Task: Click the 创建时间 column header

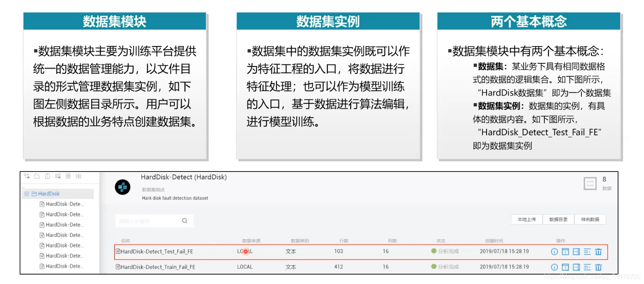Action: point(494,241)
